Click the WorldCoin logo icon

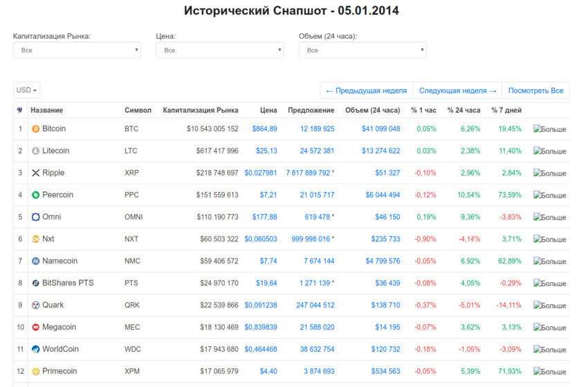(x=35, y=349)
